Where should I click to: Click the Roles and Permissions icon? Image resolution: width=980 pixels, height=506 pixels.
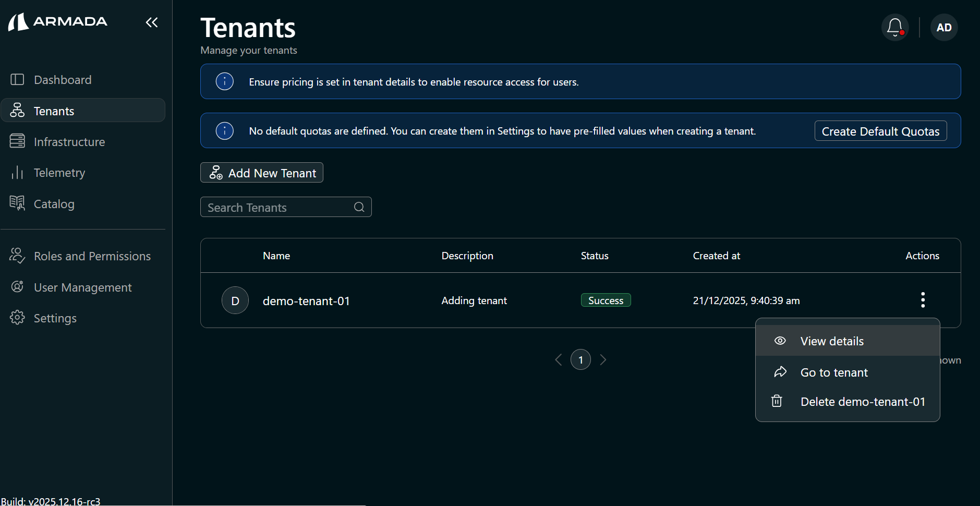pyautogui.click(x=16, y=256)
